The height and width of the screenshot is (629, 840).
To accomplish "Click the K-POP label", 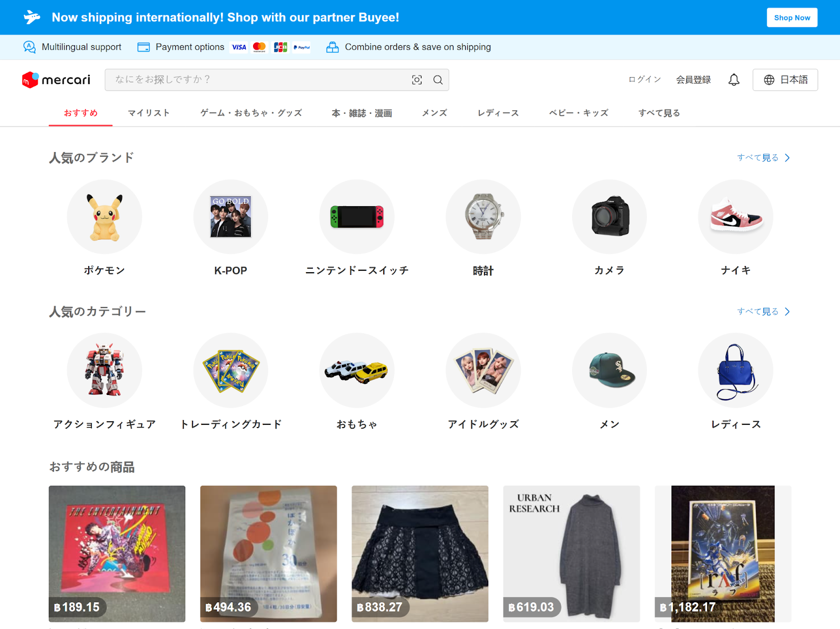I will 230,271.
